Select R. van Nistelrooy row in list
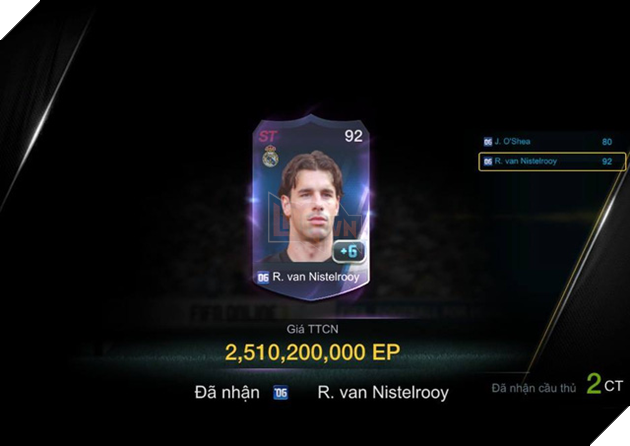 click(552, 162)
